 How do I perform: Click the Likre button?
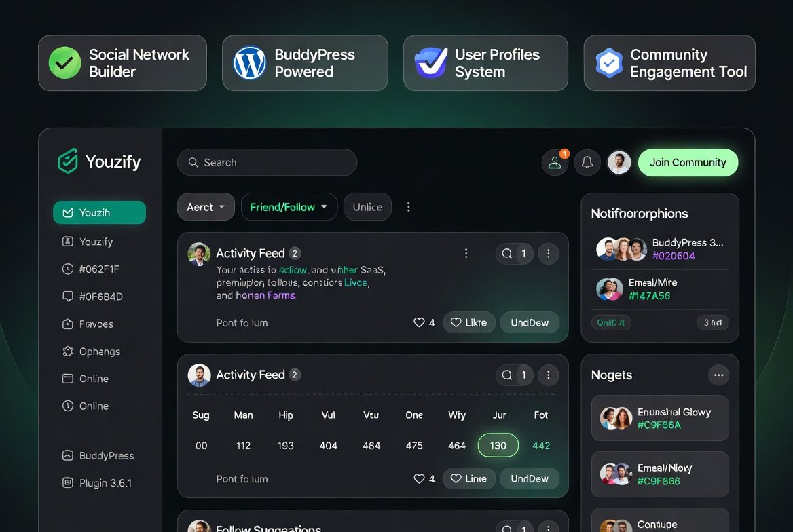(x=469, y=322)
